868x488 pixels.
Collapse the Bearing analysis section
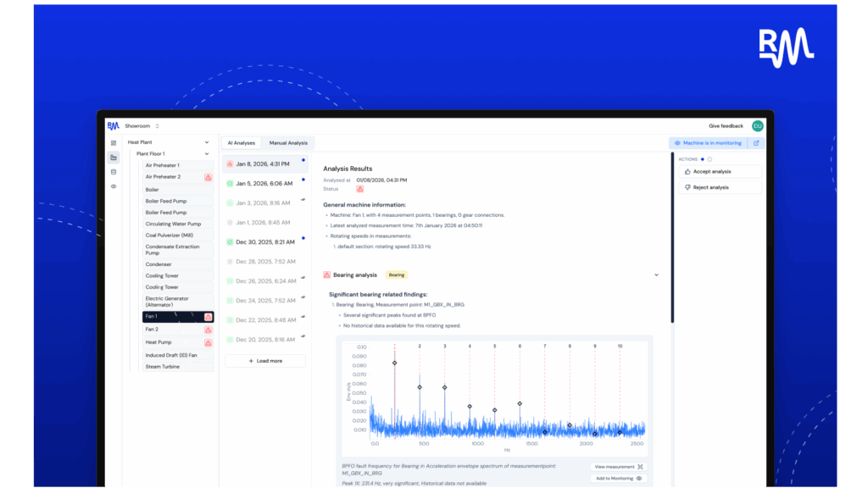[x=656, y=274]
